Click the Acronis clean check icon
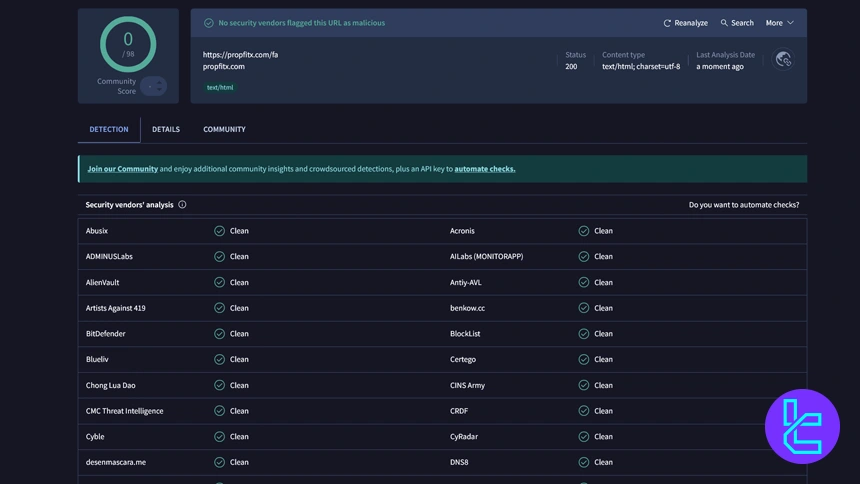This screenshot has height=484, width=860. point(584,231)
